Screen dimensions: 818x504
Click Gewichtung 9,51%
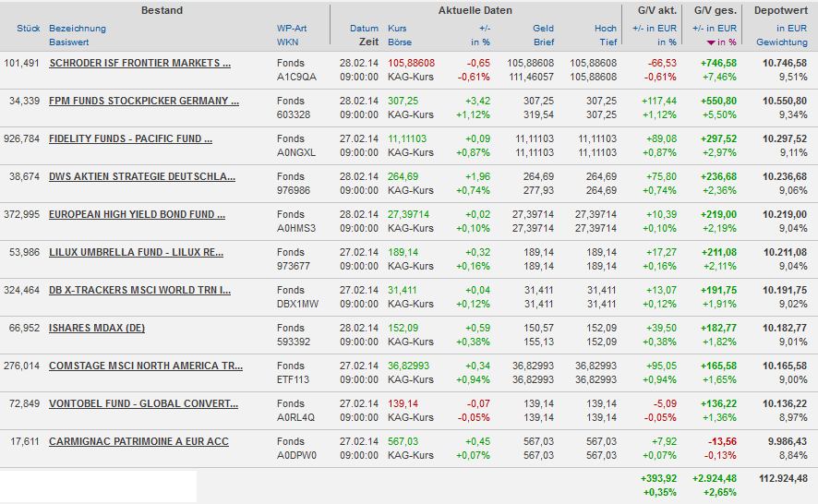[793, 78]
